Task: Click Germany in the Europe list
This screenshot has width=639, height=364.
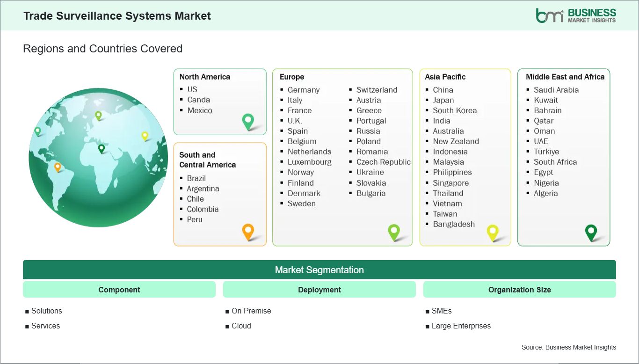Action: [303, 90]
